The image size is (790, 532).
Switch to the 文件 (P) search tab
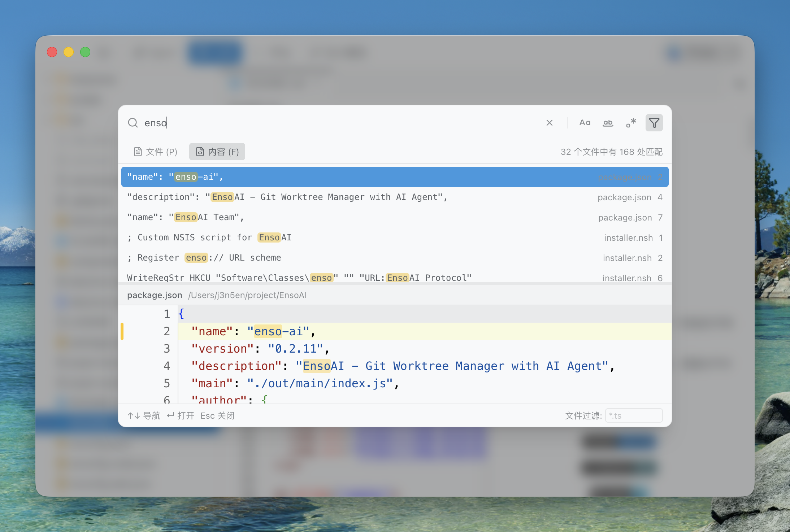[x=161, y=152]
